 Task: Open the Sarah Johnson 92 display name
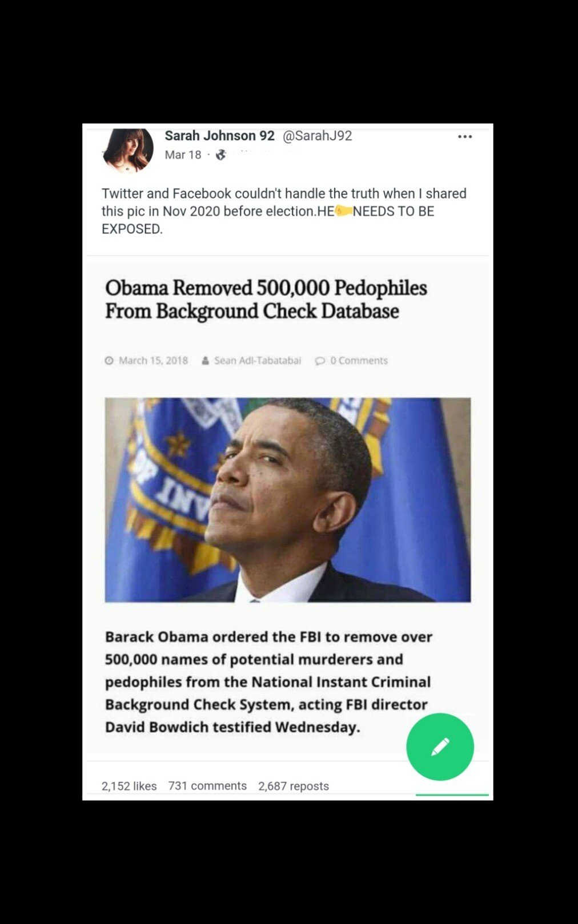[x=219, y=136]
